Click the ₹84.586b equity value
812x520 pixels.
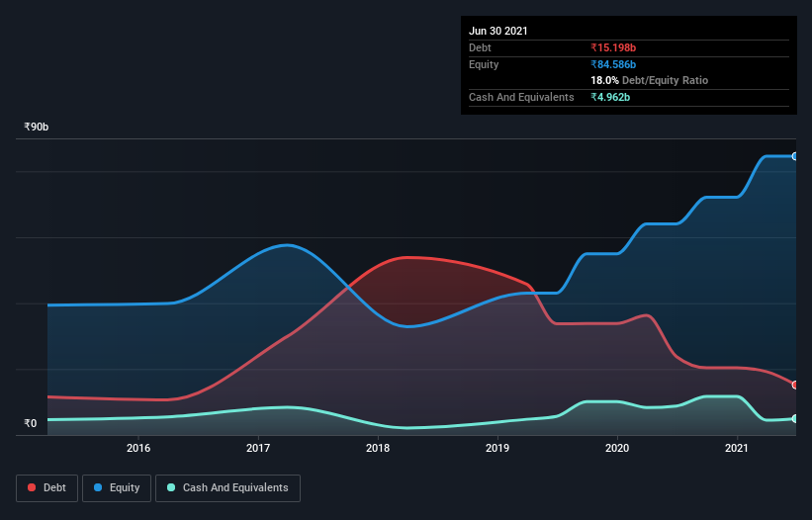coord(613,64)
